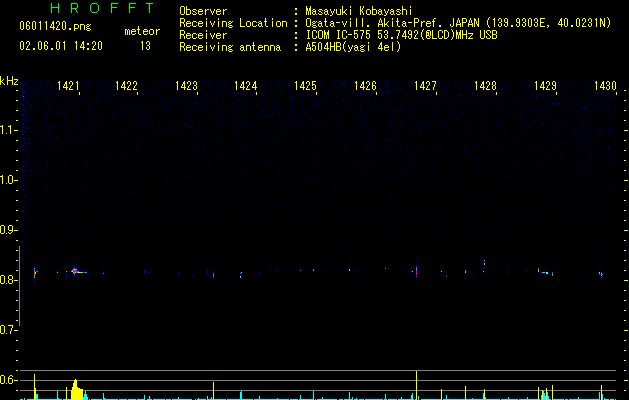Click the 1426 time axis label

coord(365,85)
